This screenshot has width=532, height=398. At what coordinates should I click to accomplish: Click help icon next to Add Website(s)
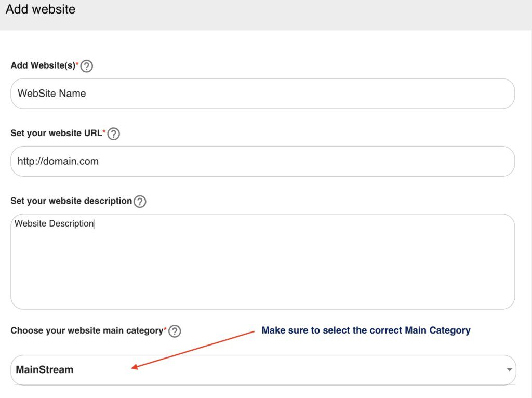tap(87, 66)
